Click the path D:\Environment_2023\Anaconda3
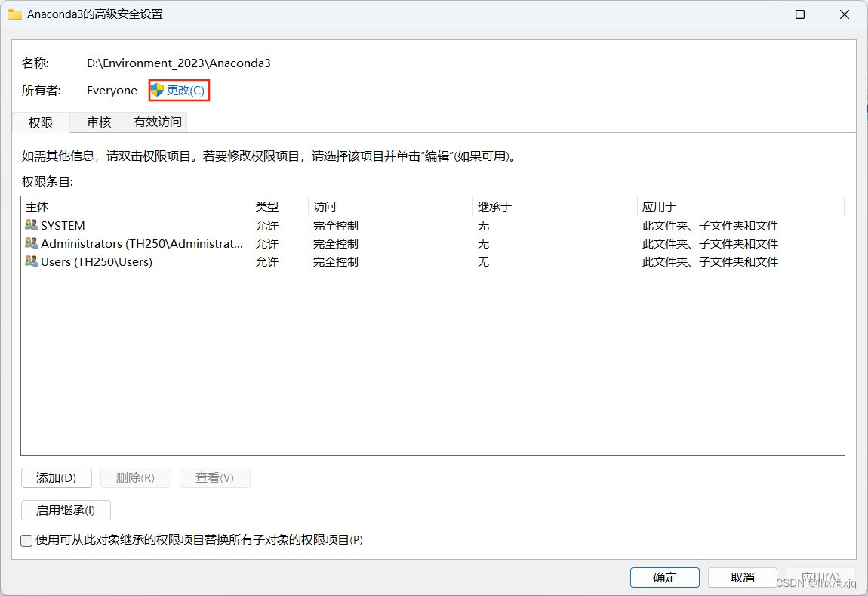 pos(179,63)
